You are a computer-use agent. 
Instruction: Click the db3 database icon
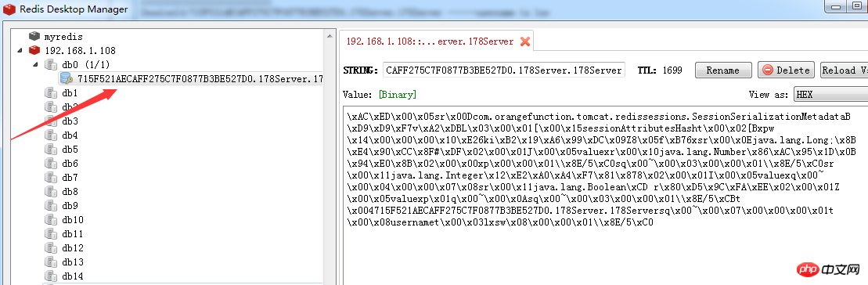click(x=51, y=121)
